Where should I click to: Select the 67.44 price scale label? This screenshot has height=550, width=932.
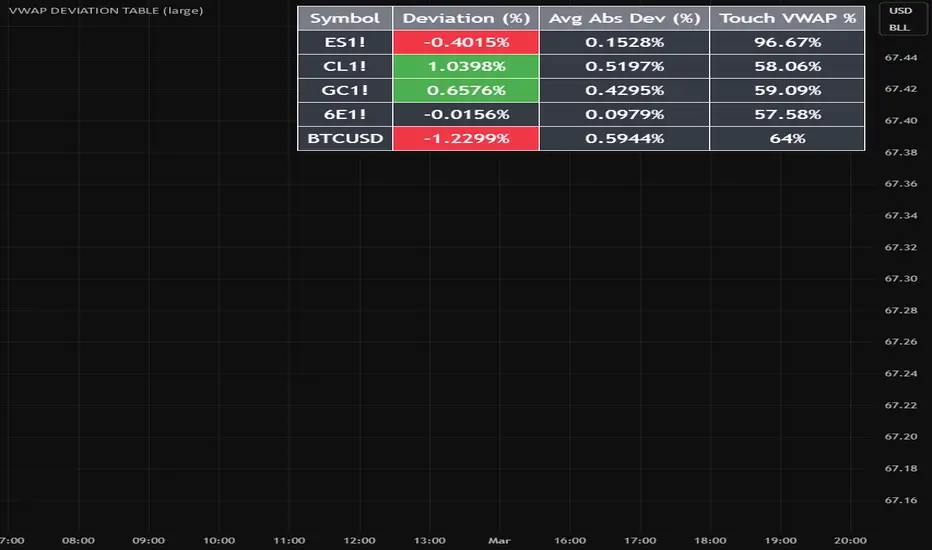tap(900, 58)
